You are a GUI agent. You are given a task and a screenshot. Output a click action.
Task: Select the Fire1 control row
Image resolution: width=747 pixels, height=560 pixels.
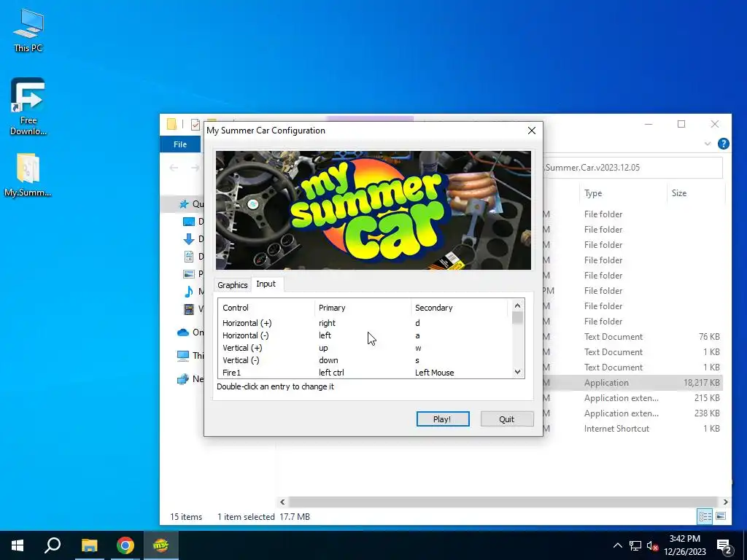(363, 373)
